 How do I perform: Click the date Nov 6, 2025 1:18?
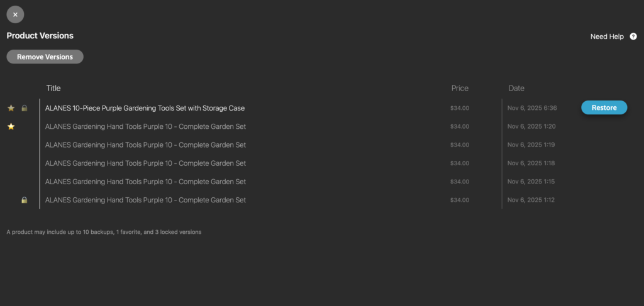[532, 163]
